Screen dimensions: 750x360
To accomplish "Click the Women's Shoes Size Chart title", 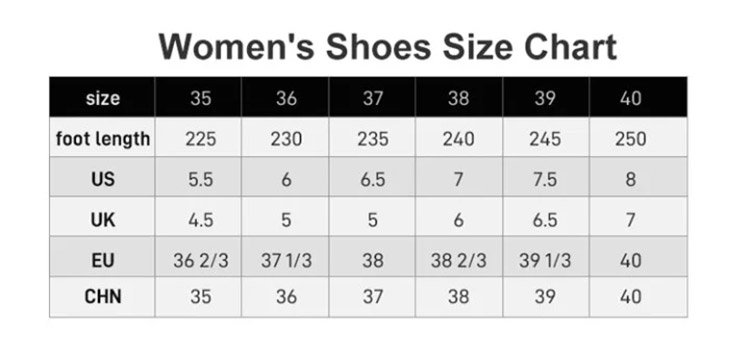I will pyautogui.click(x=387, y=46).
